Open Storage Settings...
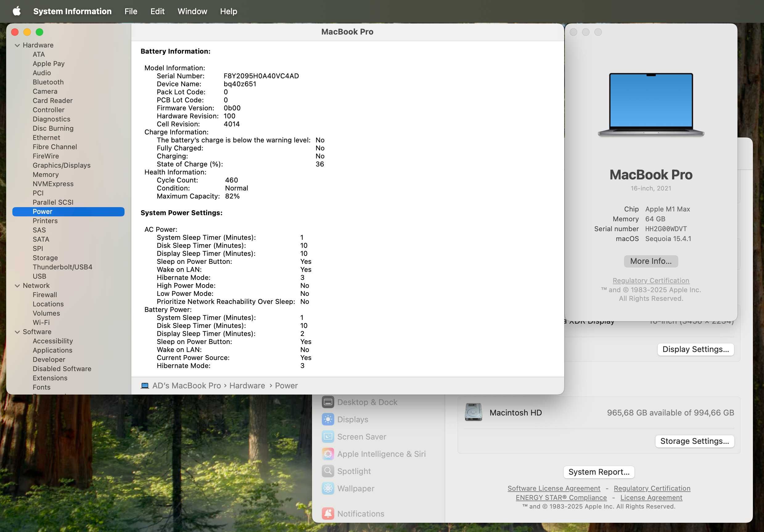 694,441
